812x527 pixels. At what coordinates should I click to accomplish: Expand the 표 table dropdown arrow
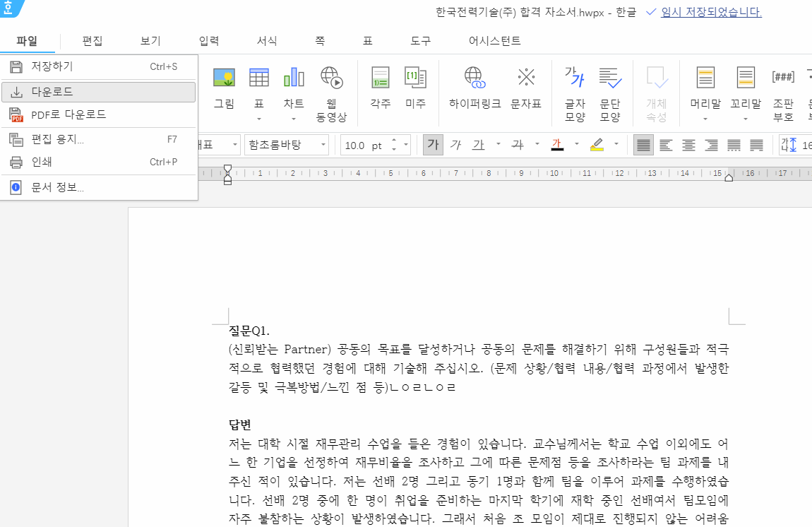point(259,119)
